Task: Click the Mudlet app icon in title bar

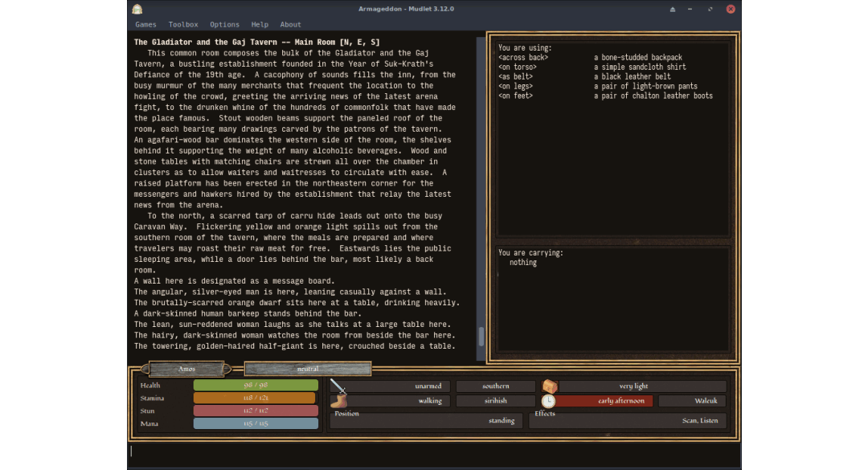Action: 137,9
